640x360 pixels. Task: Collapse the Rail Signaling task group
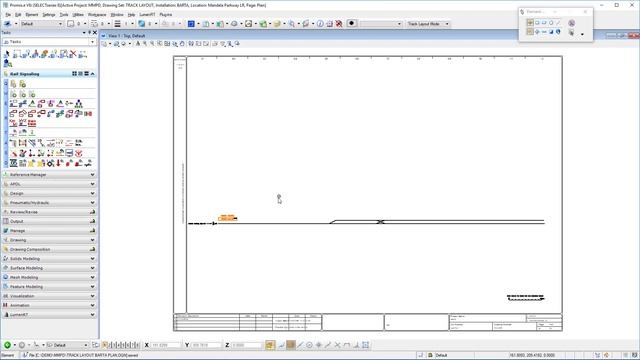coord(93,74)
